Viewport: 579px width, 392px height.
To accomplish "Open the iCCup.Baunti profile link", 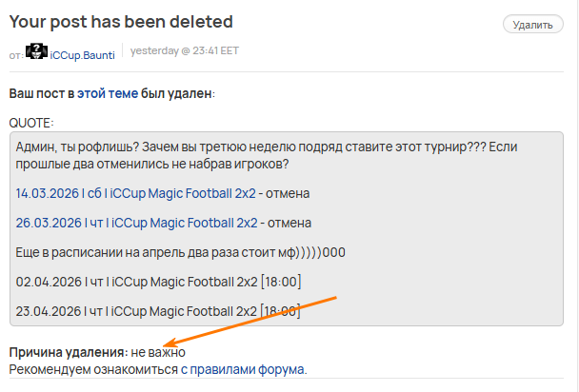I will (x=82, y=55).
